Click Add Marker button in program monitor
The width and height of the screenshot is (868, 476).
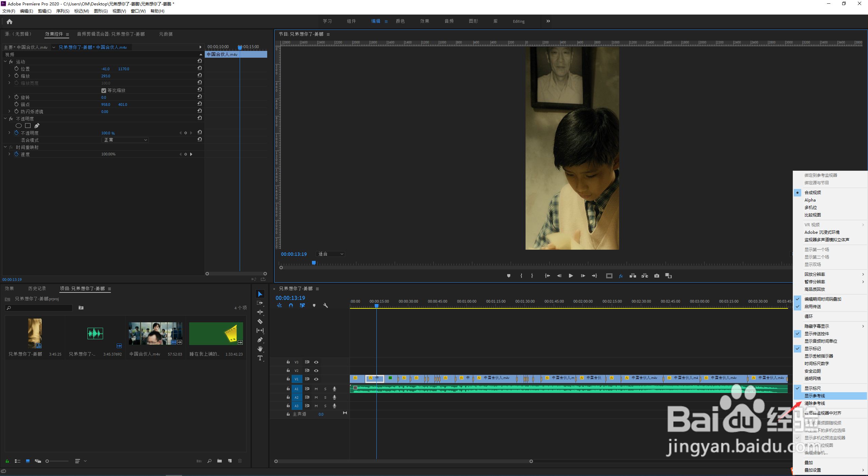509,276
